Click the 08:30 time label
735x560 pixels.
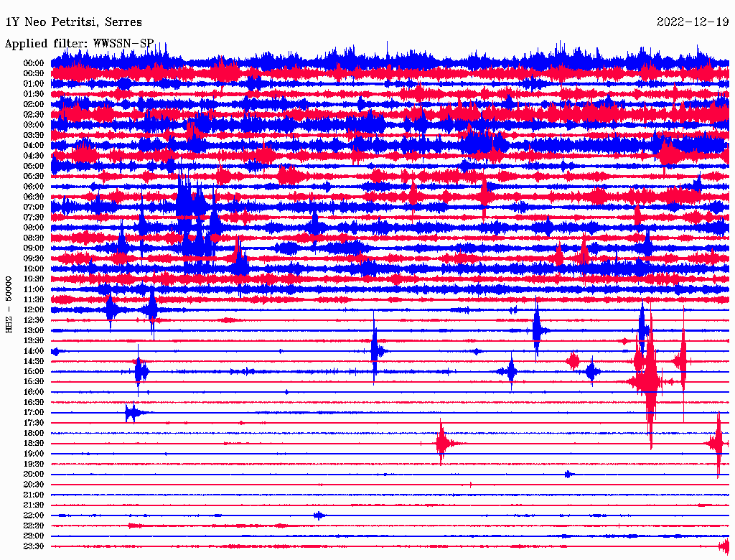coord(34,238)
